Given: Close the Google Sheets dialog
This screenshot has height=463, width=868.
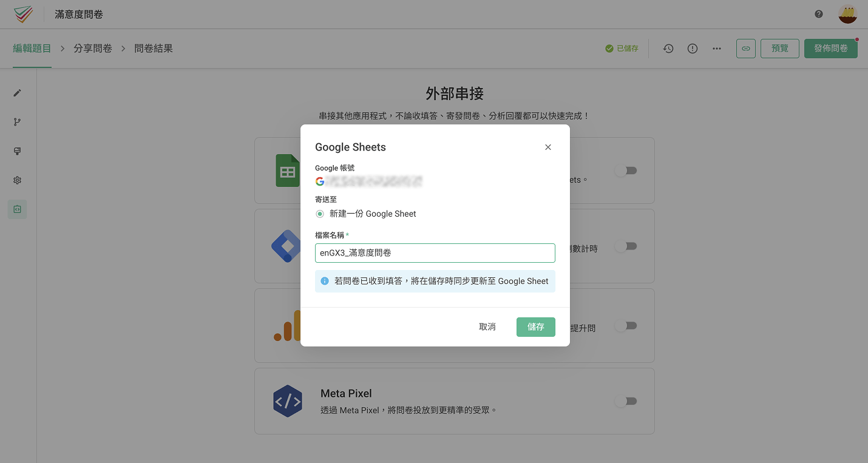Looking at the screenshot, I should pyautogui.click(x=548, y=147).
